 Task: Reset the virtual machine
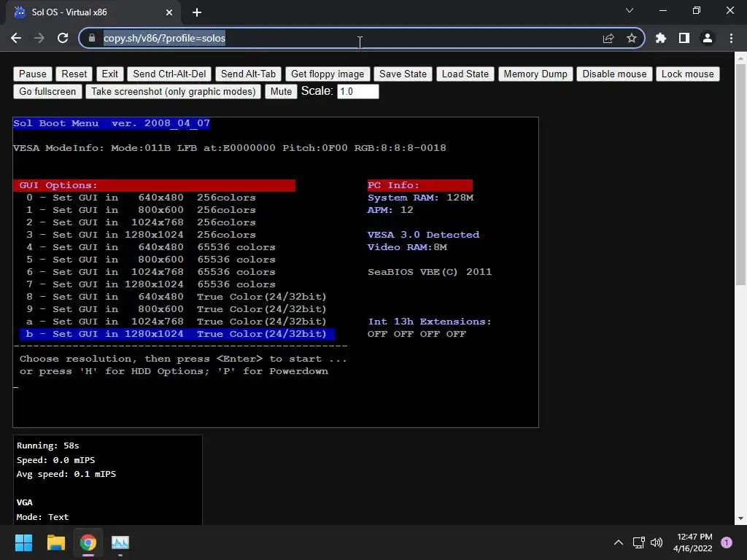click(x=74, y=74)
